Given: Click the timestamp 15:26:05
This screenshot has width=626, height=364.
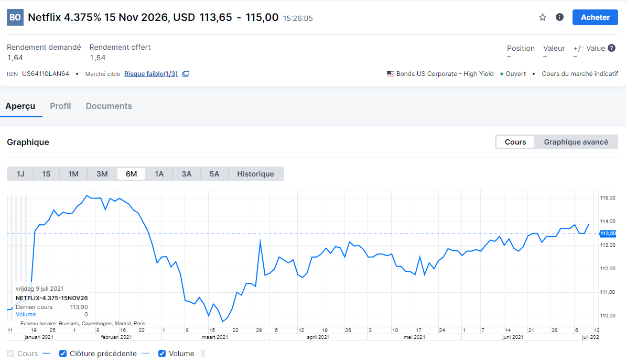Looking at the screenshot, I should coord(298,18).
